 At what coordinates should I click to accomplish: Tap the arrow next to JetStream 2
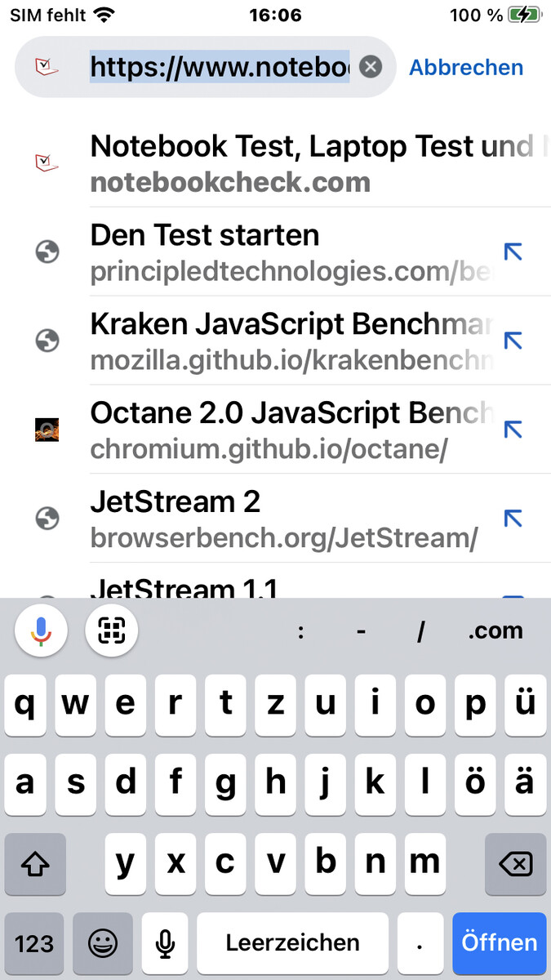click(x=513, y=519)
